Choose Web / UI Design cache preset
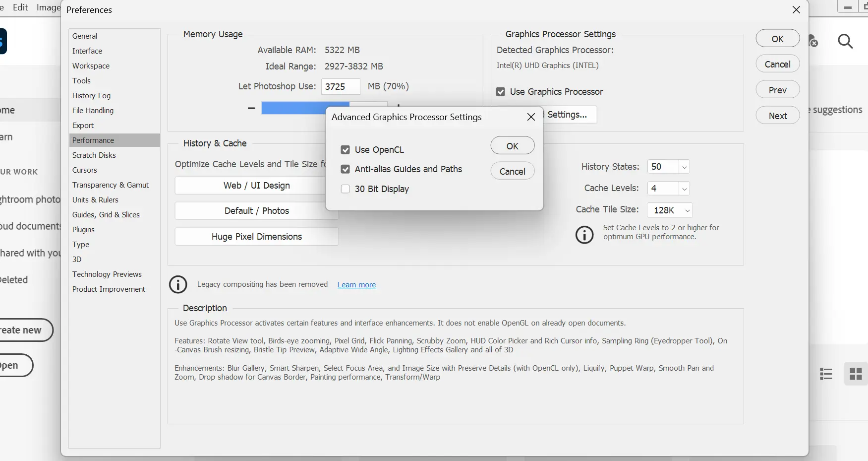The width and height of the screenshot is (868, 461). 250,186
